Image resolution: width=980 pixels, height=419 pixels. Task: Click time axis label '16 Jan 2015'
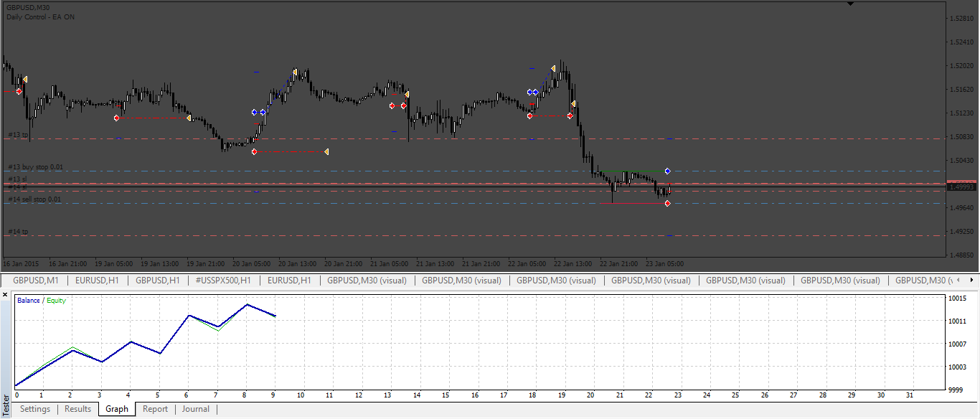21,263
